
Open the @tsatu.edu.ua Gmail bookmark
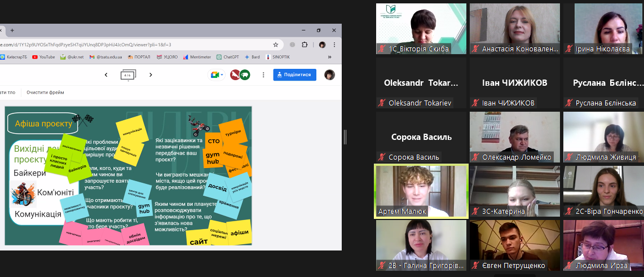pos(105,57)
